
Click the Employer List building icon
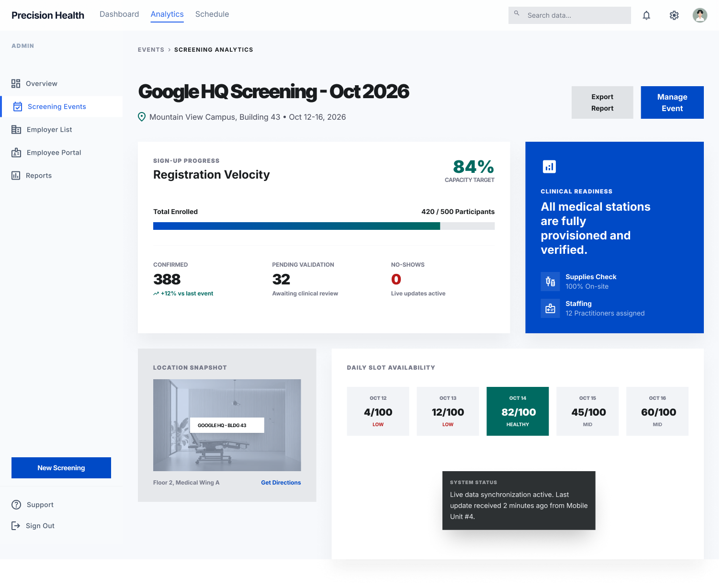click(x=16, y=130)
